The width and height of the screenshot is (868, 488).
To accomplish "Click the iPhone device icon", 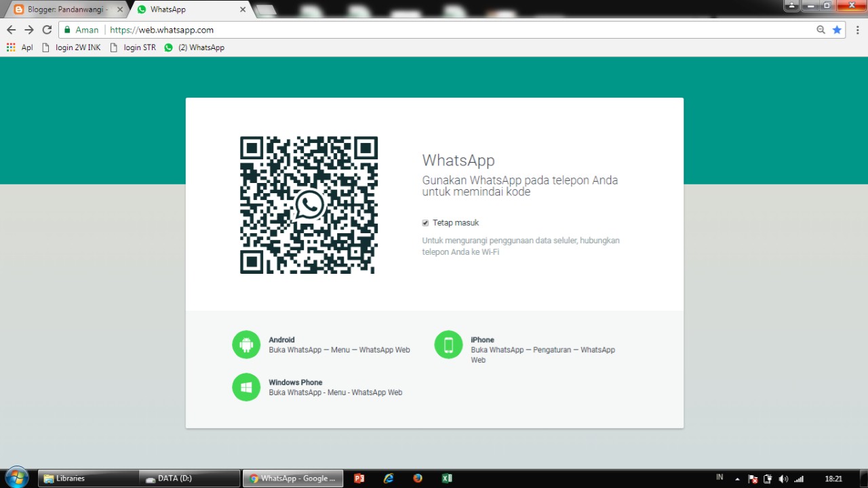I will pyautogui.click(x=448, y=345).
